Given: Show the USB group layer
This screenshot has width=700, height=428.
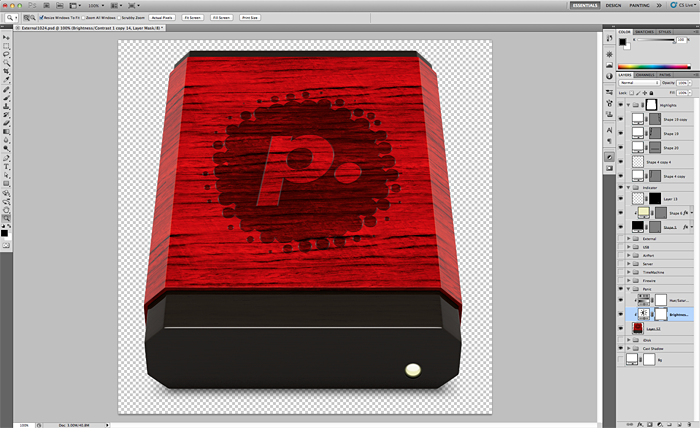Looking at the screenshot, I should (x=621, y=247).
